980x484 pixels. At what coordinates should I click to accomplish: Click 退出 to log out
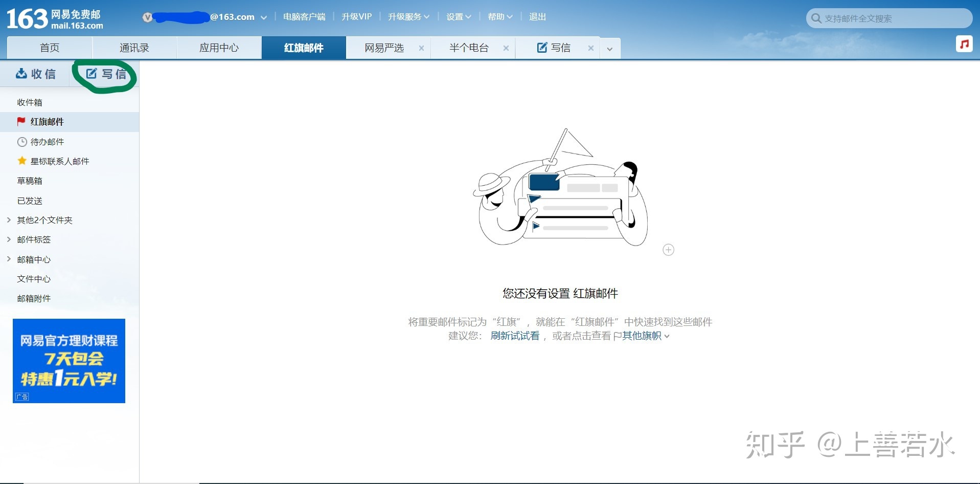point(537,16)
